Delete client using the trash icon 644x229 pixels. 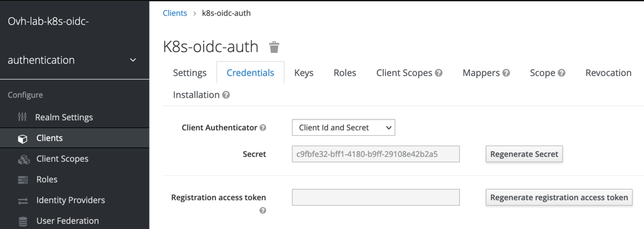coord(274,47)
